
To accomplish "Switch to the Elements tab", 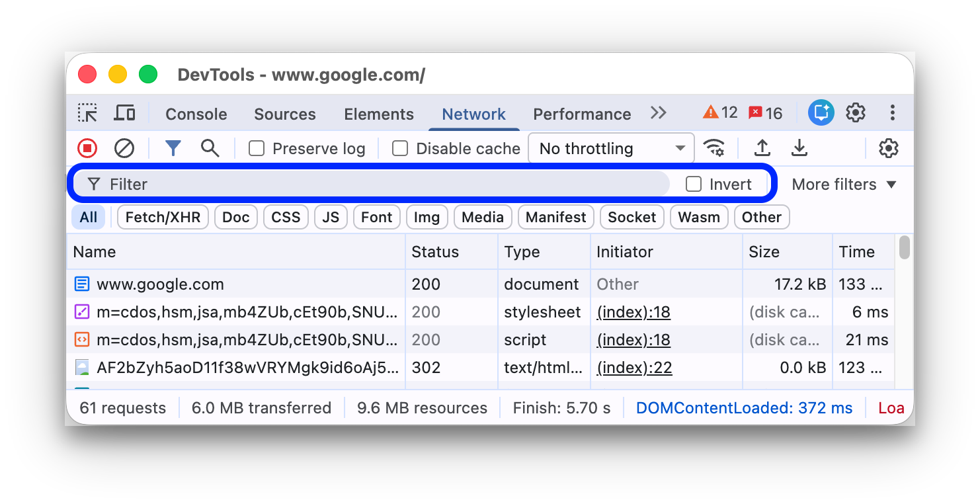I will tap(379, 114).
